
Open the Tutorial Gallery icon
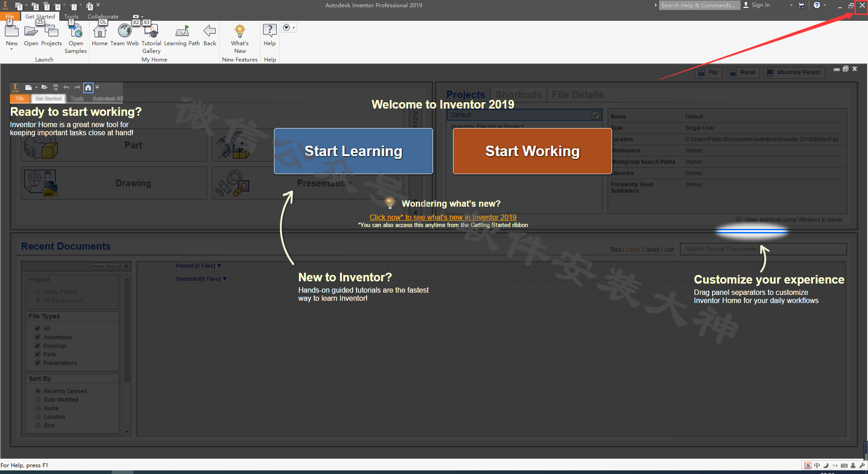(151, 31)
